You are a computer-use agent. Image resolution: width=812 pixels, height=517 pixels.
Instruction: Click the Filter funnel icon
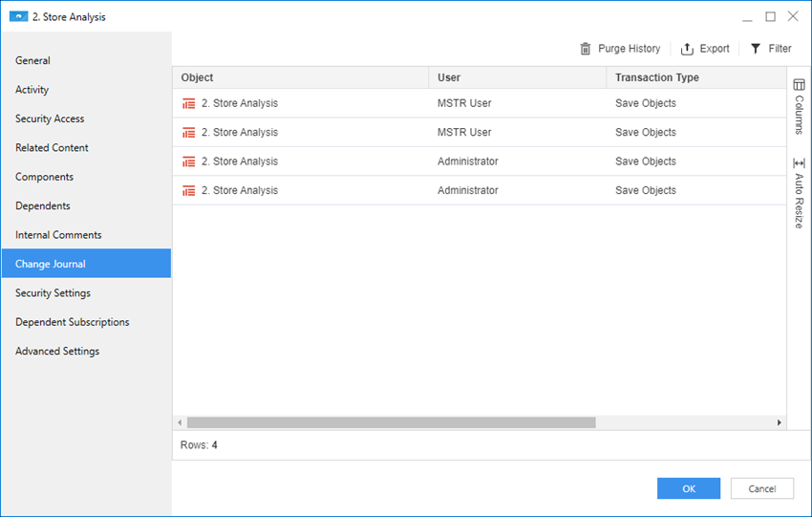tap(756, 49)
